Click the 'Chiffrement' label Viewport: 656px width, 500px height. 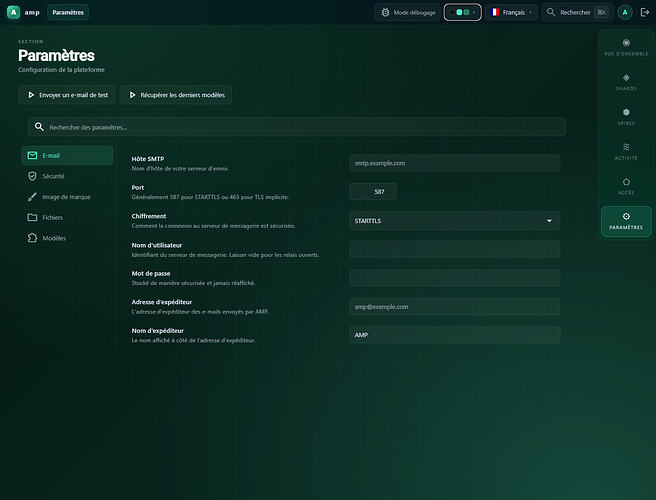click(149, 216)
